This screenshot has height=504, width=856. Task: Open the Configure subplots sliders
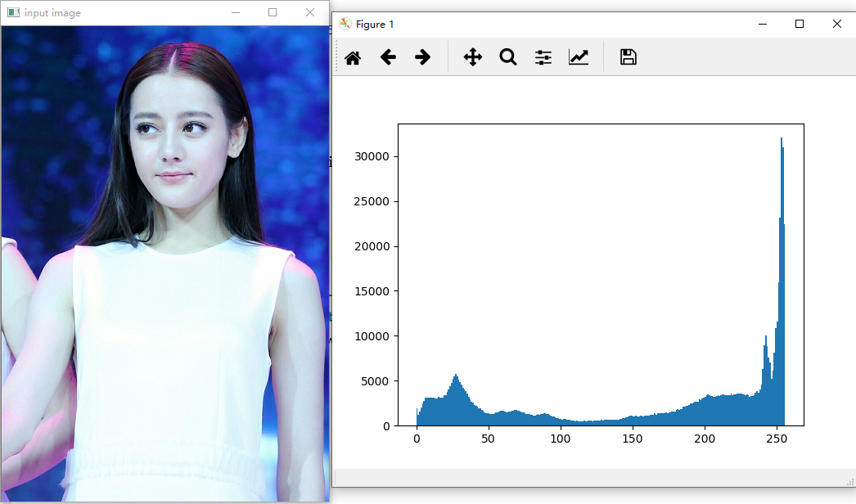pyautogui.click(x=543, y=57)
